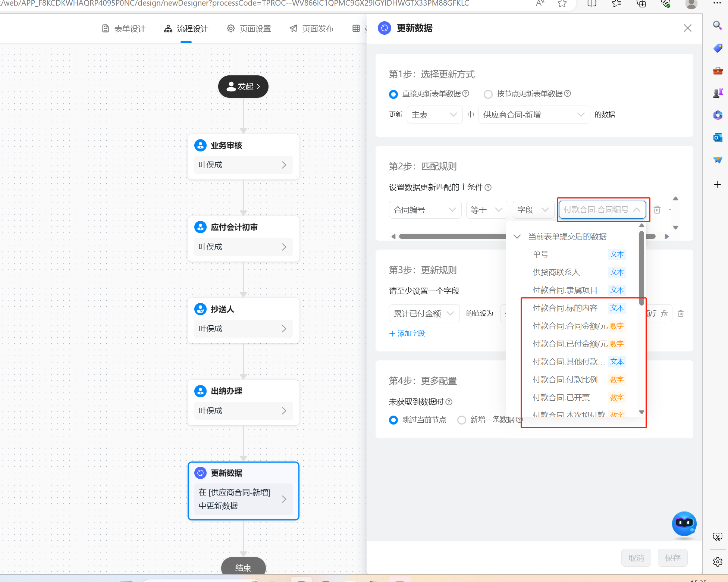Collapse 当前表单提交后的数据 group
The width and height of the screenshot is (728, 582).
click(517, 237)
